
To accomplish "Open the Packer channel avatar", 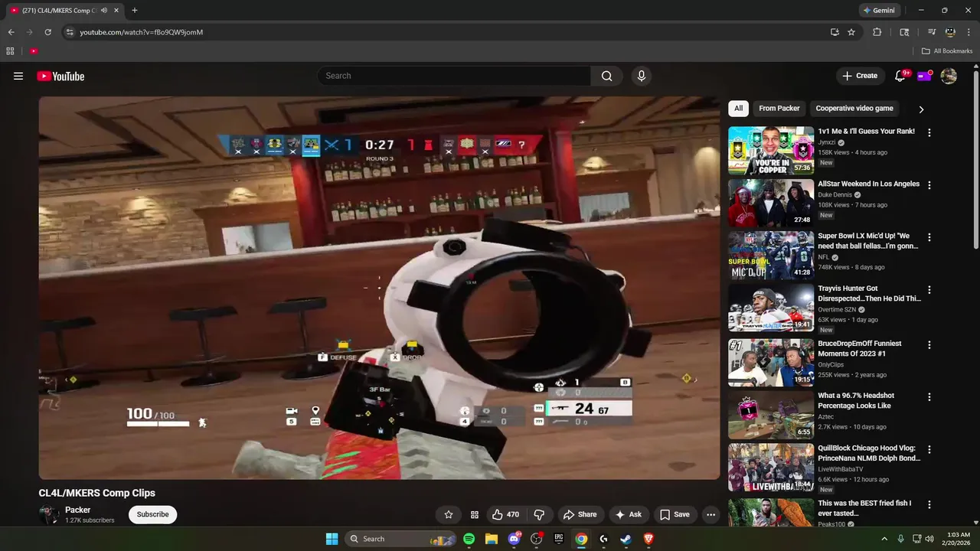I will click(x=49, y=515).
